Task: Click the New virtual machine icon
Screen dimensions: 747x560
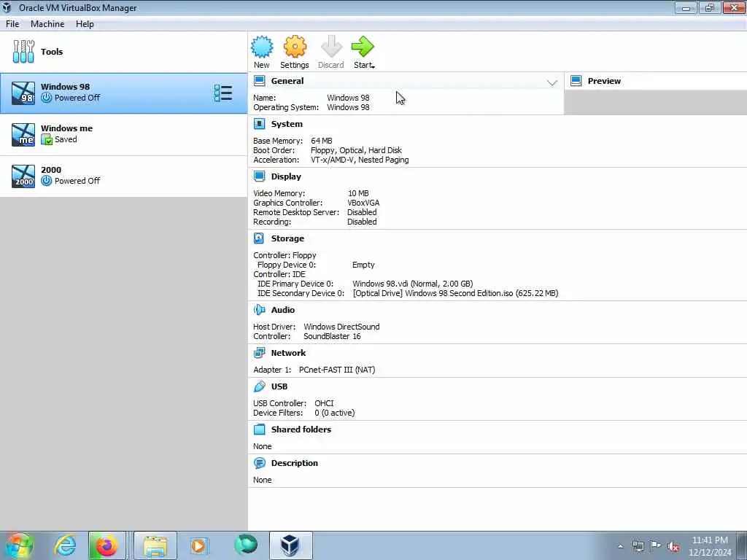Action: [262, 47]
